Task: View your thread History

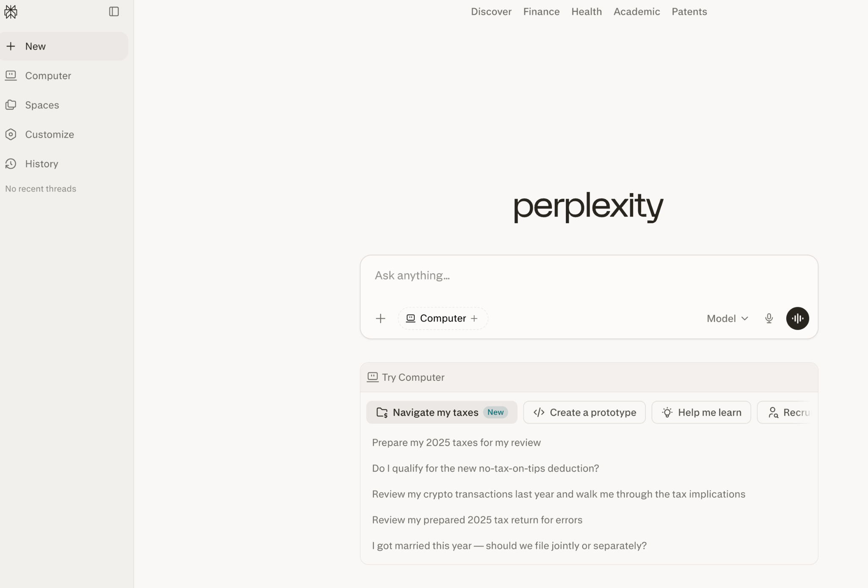Action: [42, 164]
